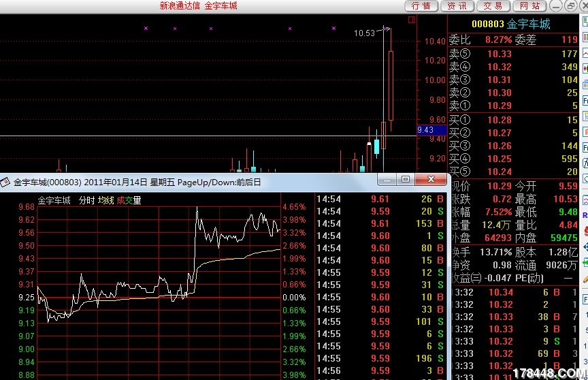Open the 交易 (trade) menu button
The image size is (588, 380).
click(x=493, y=6)
